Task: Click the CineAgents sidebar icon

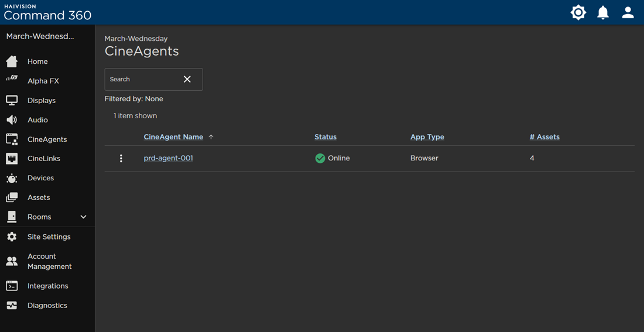Action: pos(12,139)
